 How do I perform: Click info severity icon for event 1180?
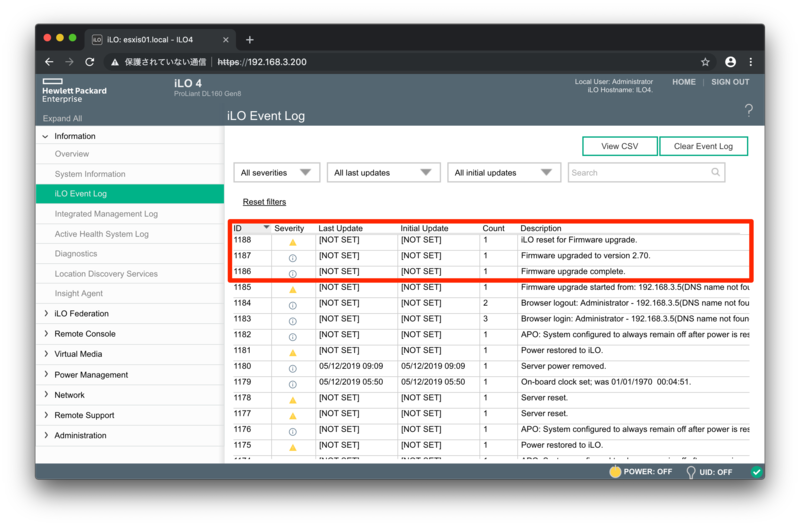293,369
